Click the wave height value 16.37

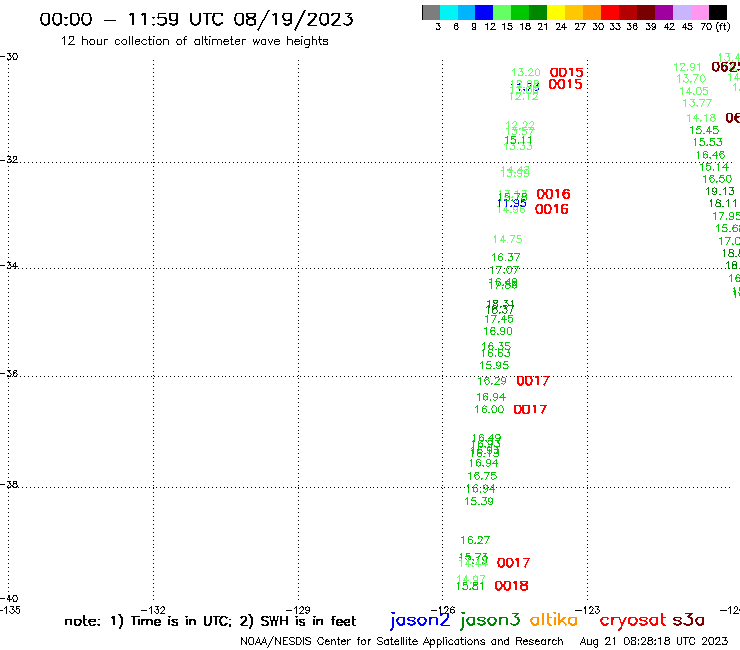pos(505,257)
